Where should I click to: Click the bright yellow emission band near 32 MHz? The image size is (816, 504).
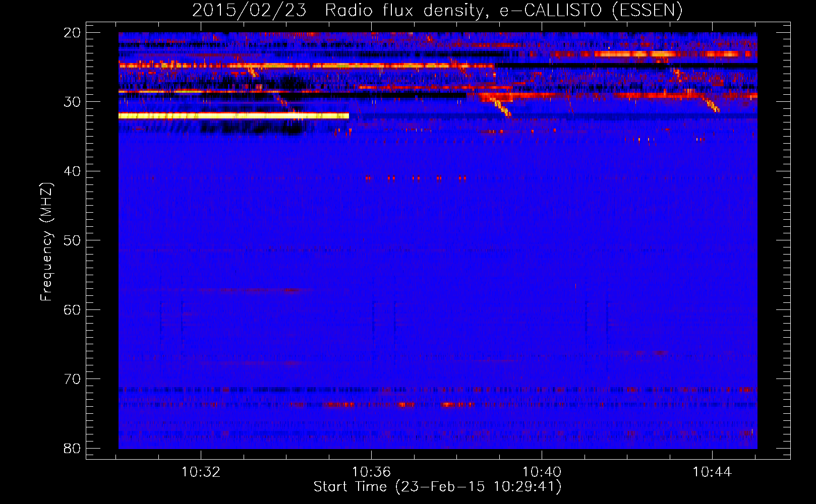[x=234, y=116]
